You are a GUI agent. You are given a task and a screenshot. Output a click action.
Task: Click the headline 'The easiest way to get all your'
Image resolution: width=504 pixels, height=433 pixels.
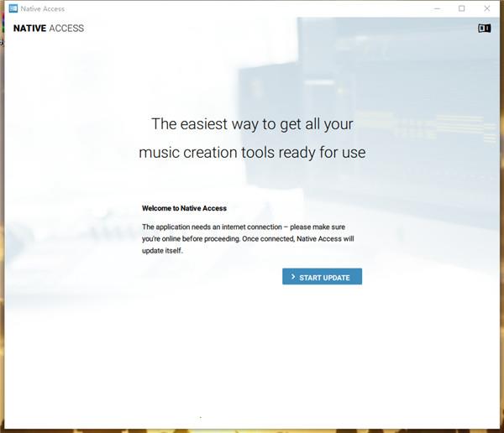252,124
